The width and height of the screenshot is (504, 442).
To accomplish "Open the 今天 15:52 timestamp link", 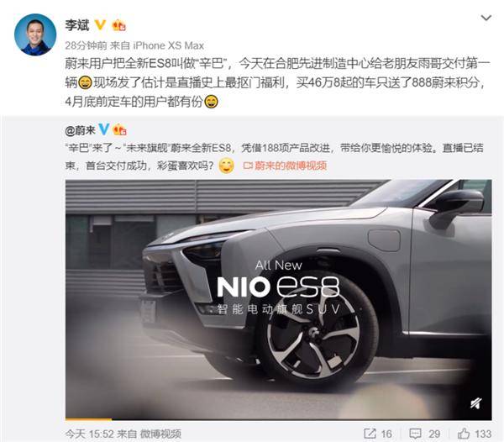I will click(89, 434).
